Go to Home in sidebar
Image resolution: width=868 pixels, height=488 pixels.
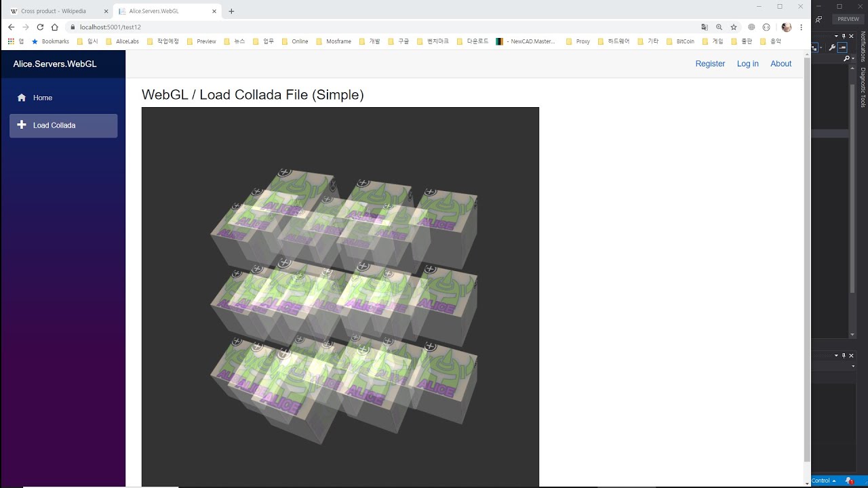pos(63,98)
